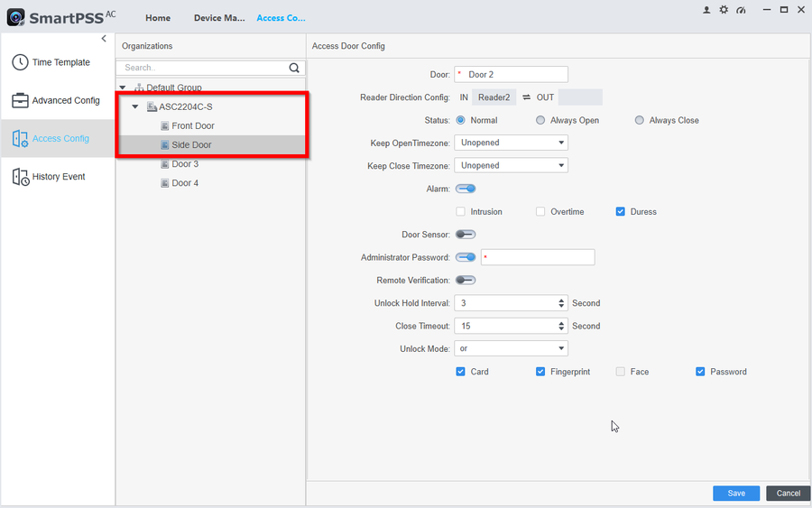Click the search magnifier icon in Organizations
Screen dimensions: 812x508
(x=294, y=68)
